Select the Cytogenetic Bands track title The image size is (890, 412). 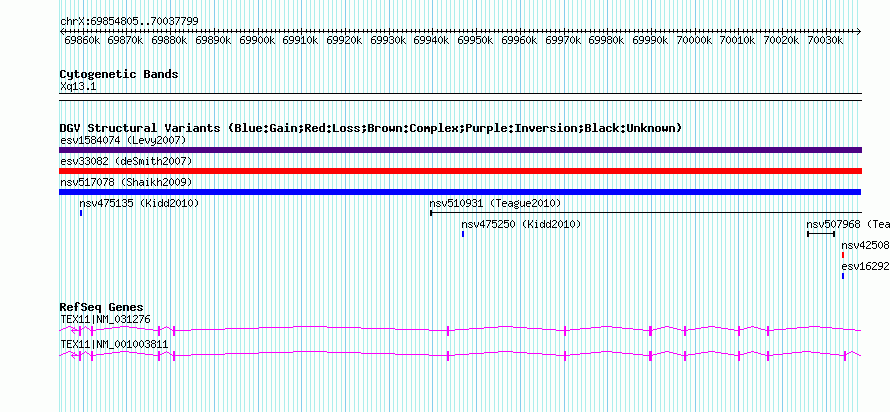(x=119, y=74)
